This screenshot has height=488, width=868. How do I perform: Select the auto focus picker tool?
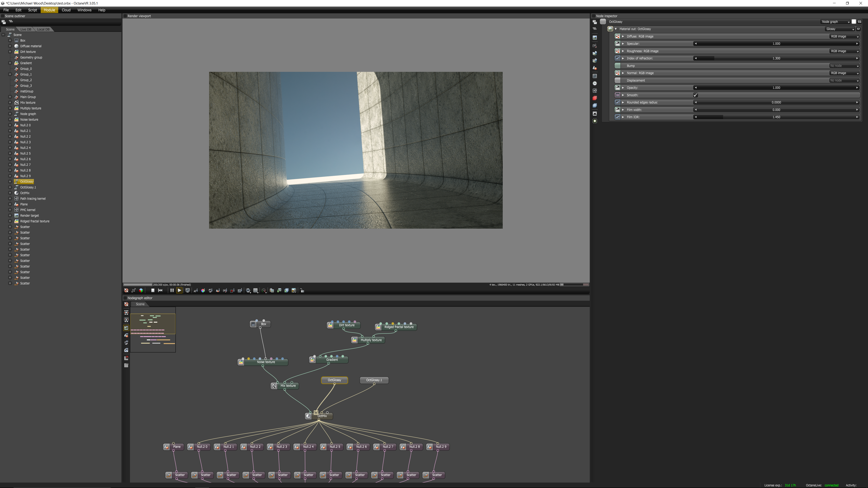click(196, 290)
